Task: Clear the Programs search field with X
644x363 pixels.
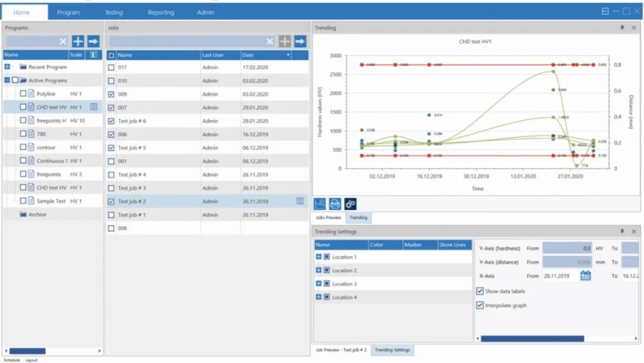Action: [63, 41]
